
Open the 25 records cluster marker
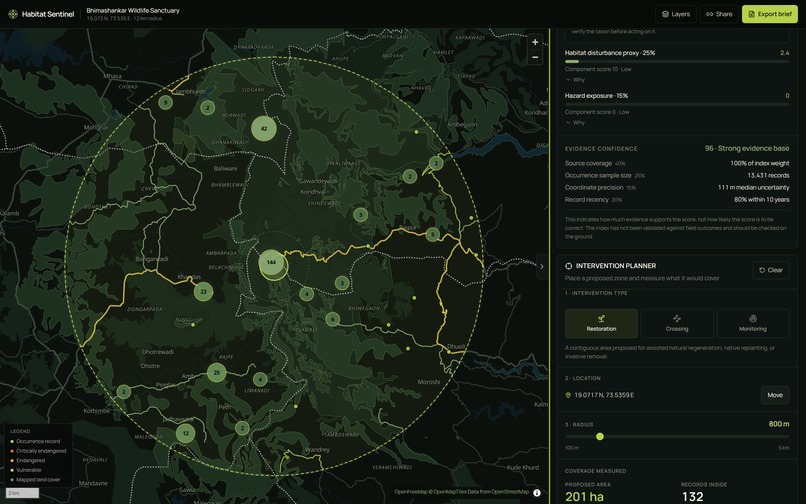216,373
